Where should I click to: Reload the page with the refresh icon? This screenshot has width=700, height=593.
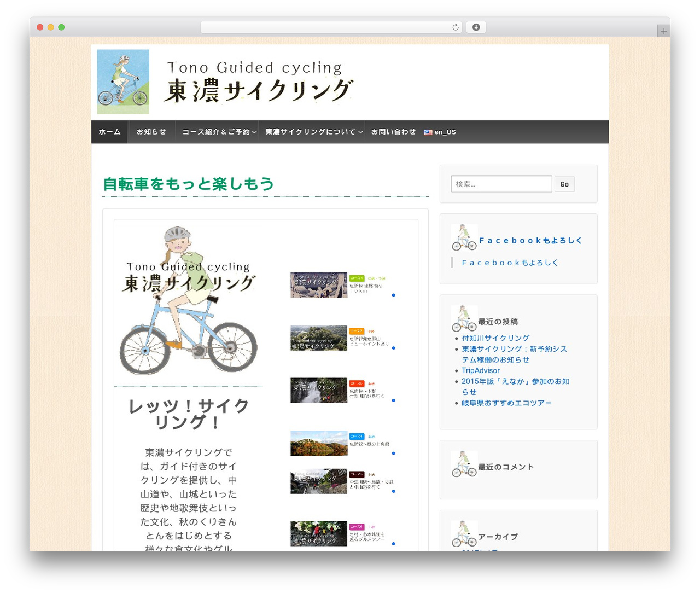[x=455, y=27]
